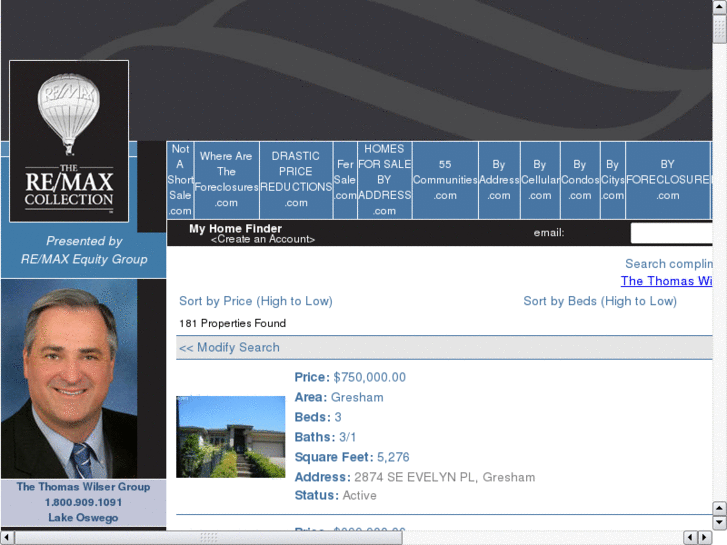727x545 pixels.
Task: Open the By Citys .com menu item
Action: [x=612, y=180]
